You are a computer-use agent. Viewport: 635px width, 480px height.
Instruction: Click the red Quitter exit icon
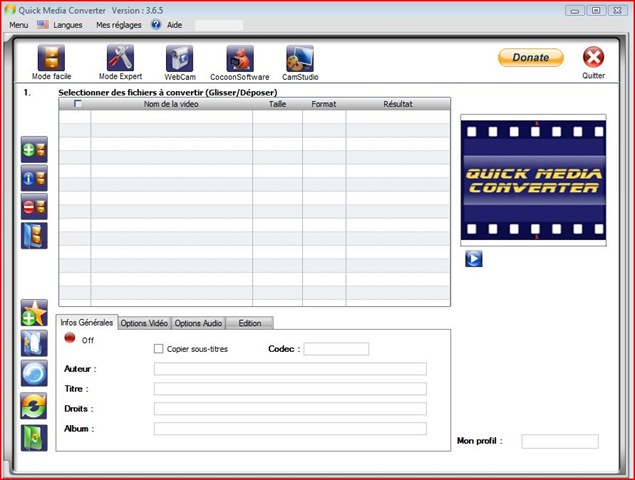[x=593, y=57]
